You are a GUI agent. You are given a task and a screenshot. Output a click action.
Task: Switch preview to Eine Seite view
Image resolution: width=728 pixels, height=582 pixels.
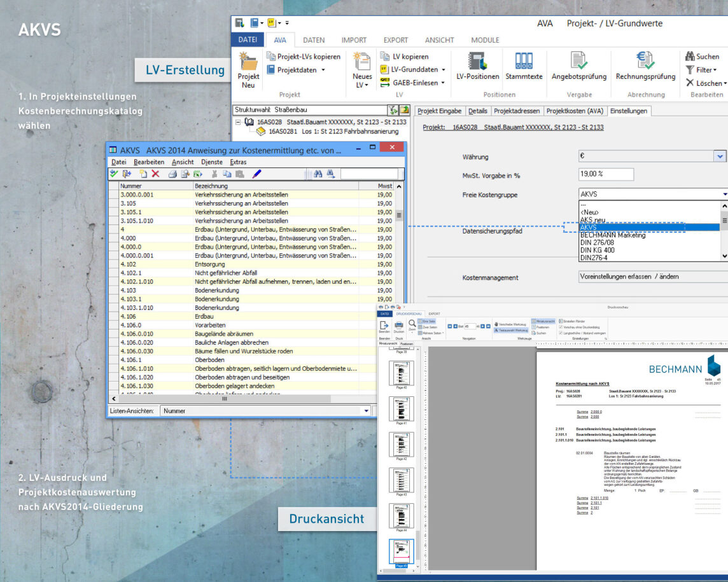click(x=426, y=321)
